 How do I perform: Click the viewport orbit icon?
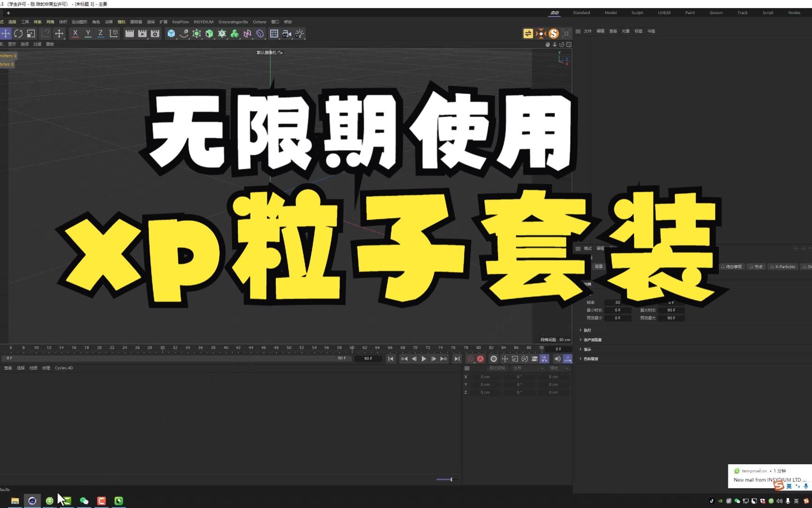[562, 44]
